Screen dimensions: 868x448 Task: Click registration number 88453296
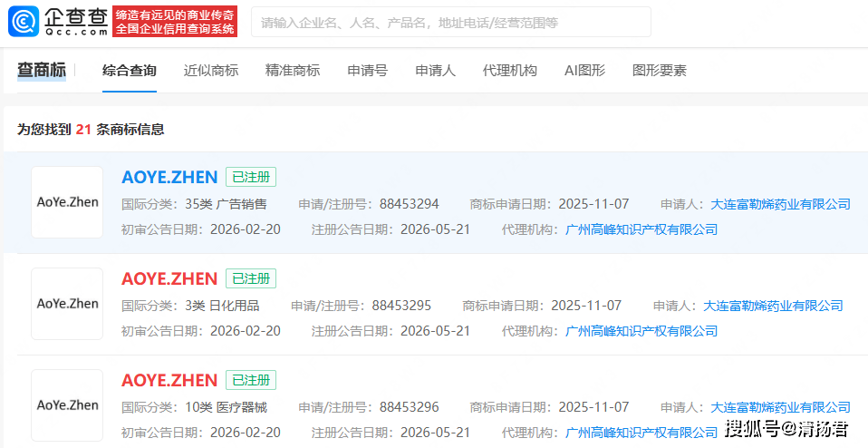410,407
